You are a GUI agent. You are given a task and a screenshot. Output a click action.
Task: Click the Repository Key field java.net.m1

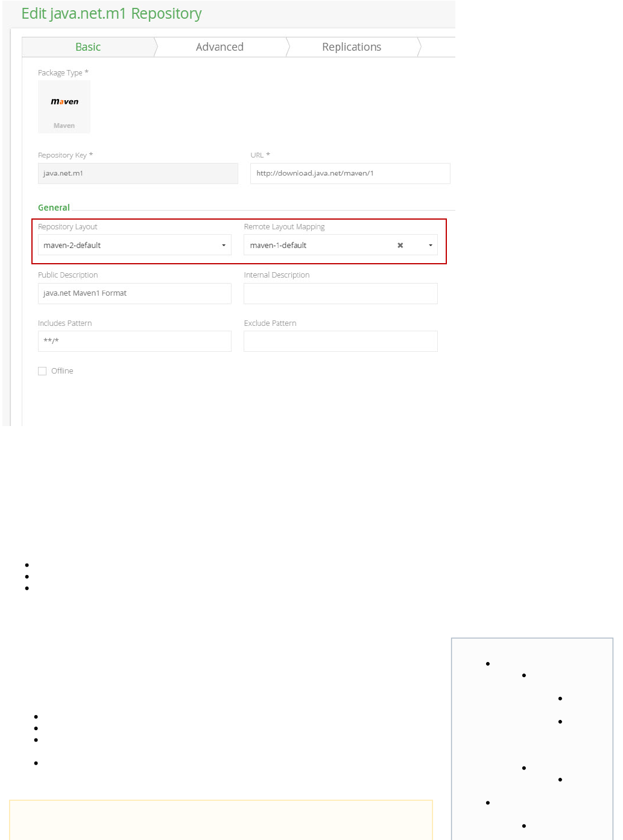138,174
